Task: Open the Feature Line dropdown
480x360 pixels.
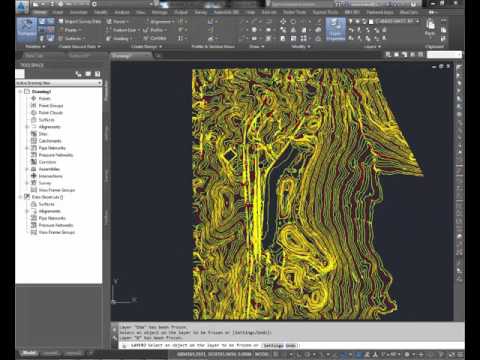Action: 123,30
